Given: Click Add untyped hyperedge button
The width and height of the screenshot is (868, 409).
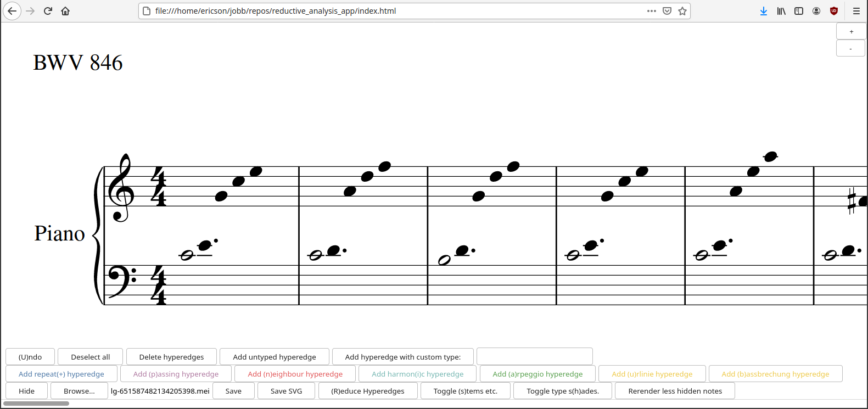Looking at the screenshot, I should click(275, 357).
